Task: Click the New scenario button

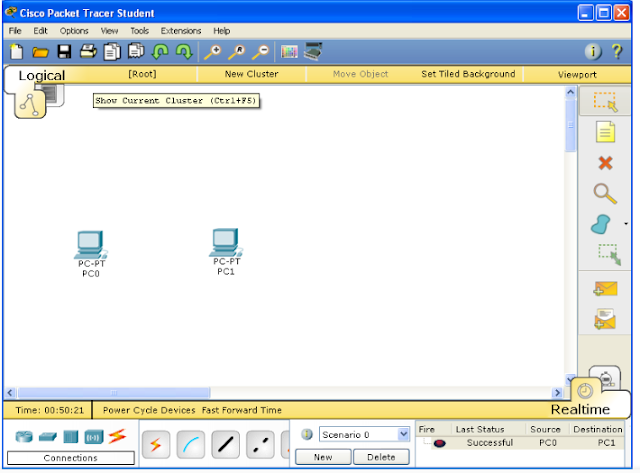Action: (323, 457)
